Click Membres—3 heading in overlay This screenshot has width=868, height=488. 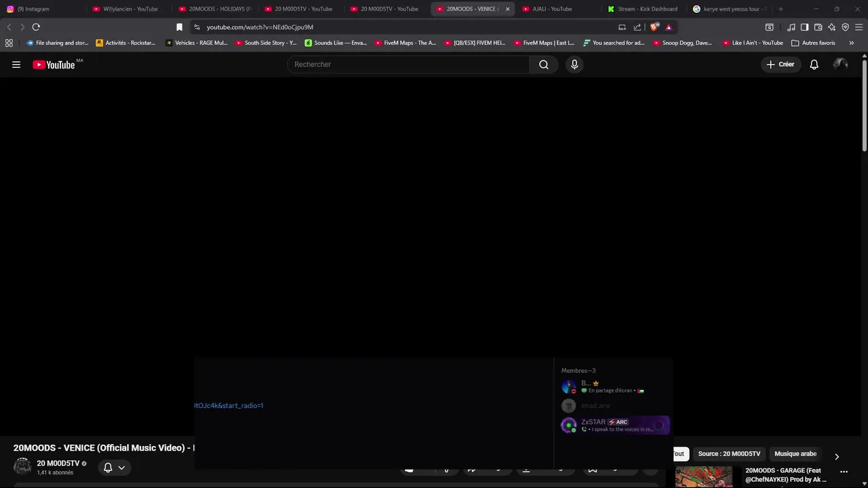(578, 371)
